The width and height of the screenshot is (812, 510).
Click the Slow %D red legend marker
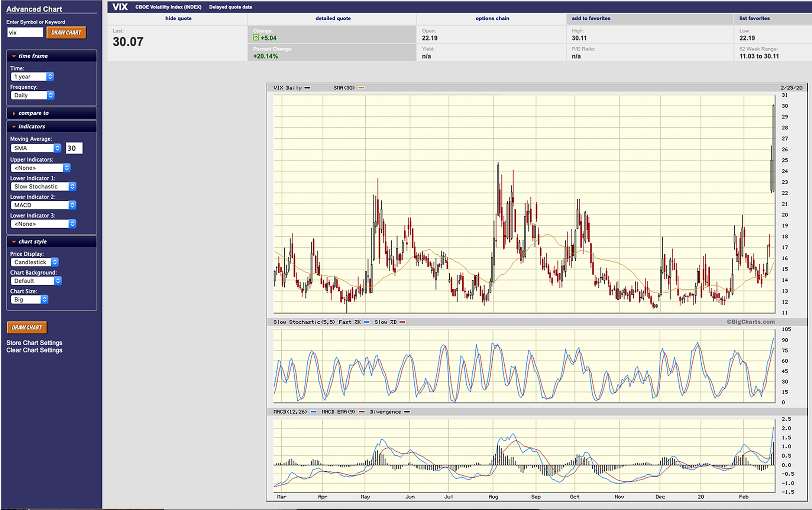[402, 322]
